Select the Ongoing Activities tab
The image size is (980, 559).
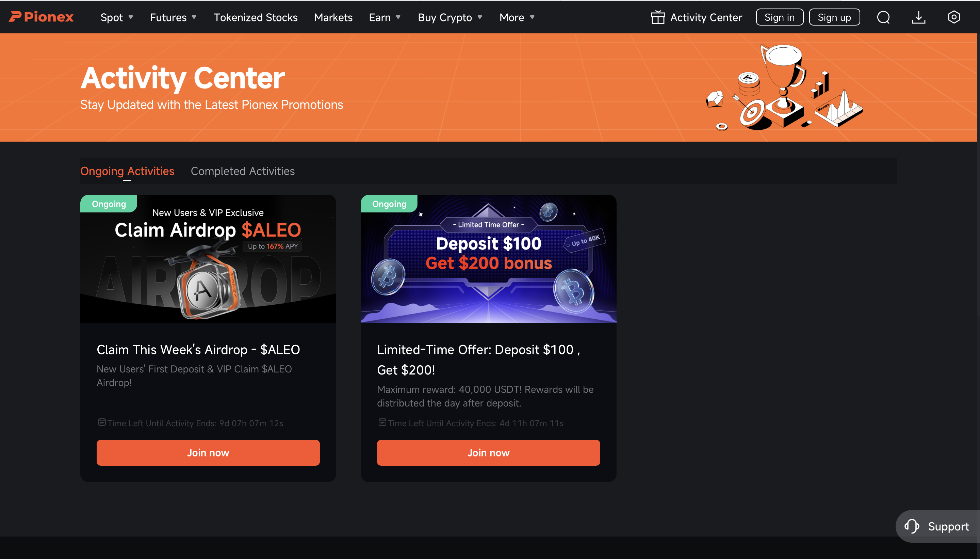(127, 171)
